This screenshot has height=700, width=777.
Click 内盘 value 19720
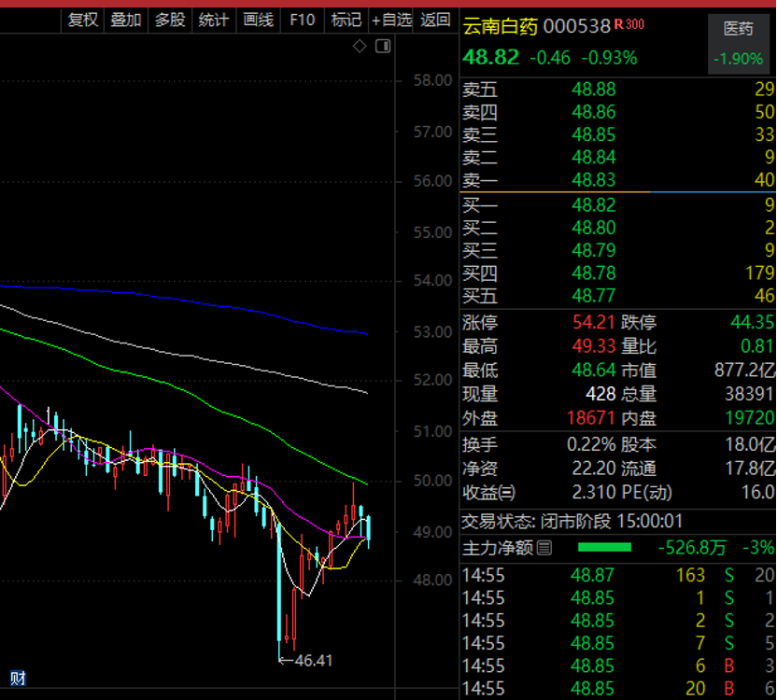point(750,418)
